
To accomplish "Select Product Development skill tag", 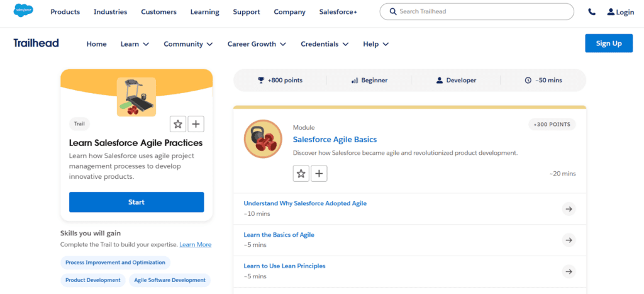I will [x=93, y=280].
